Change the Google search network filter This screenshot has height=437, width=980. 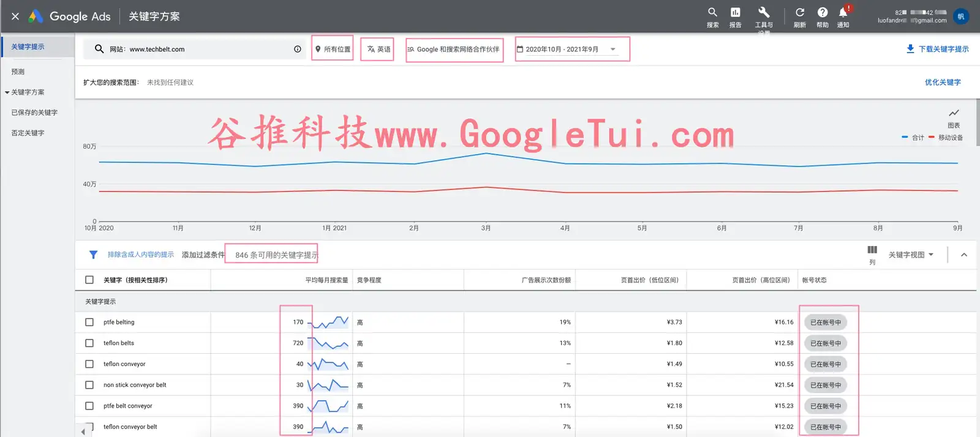[454, 49]
